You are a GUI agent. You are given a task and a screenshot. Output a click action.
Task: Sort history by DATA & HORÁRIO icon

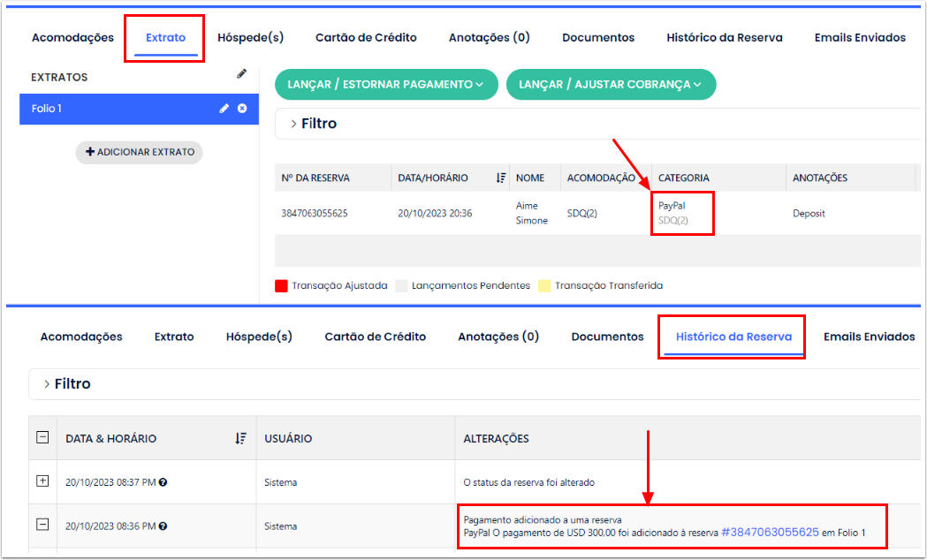click(x=240, y=438)
